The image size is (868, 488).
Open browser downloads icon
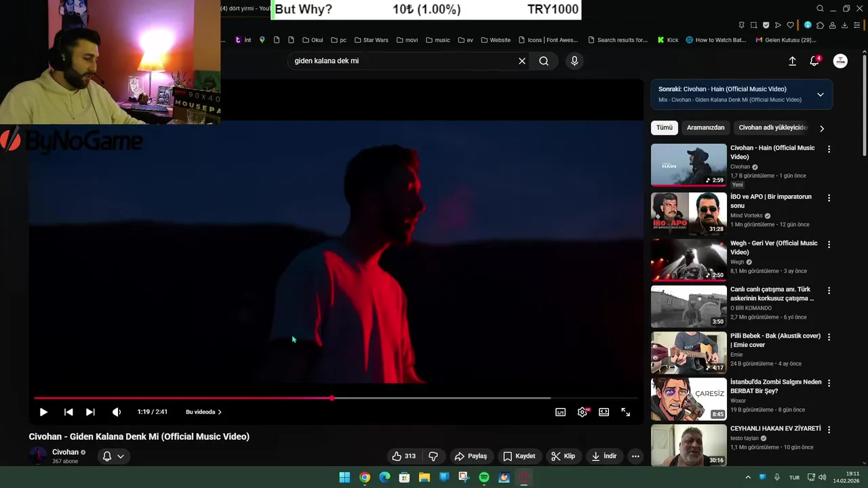tap(845, 25)
